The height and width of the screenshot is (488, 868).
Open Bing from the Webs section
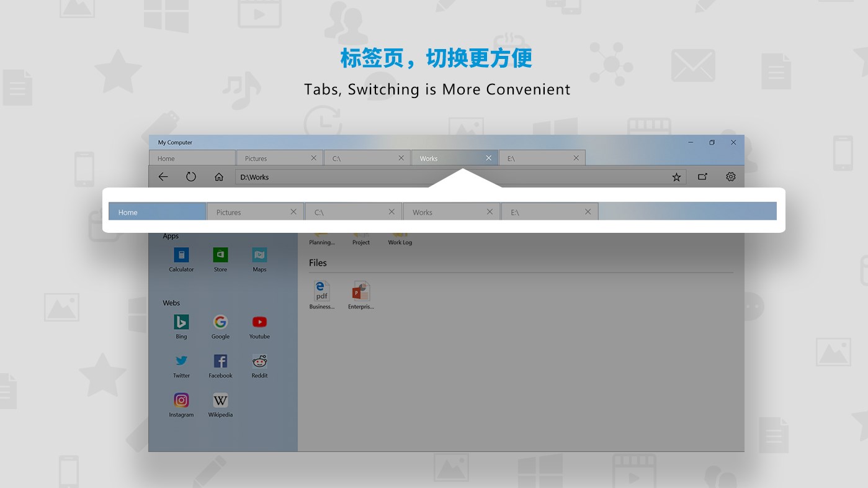(x=181, y=322)
